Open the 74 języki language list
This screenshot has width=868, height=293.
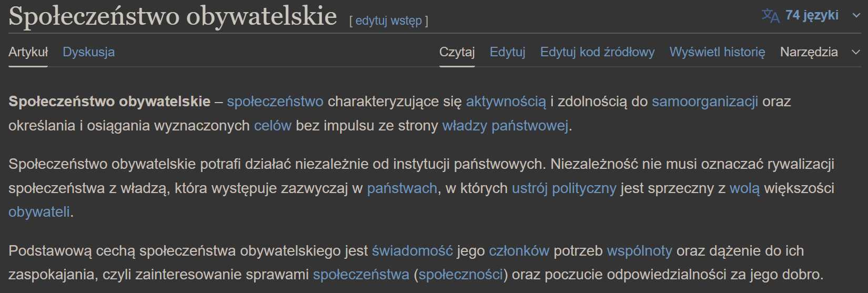[x=811, y=15]
